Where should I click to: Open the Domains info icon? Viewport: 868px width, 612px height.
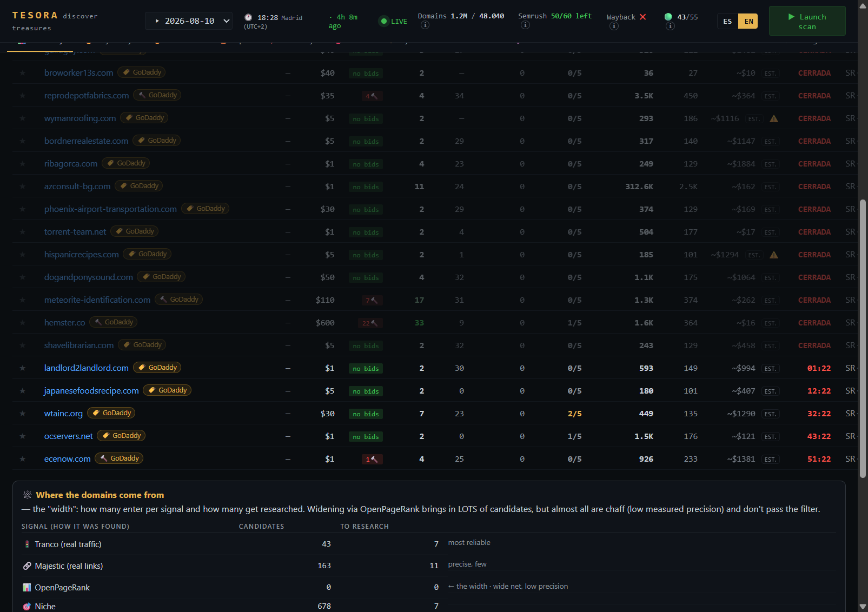pos(425,25)
